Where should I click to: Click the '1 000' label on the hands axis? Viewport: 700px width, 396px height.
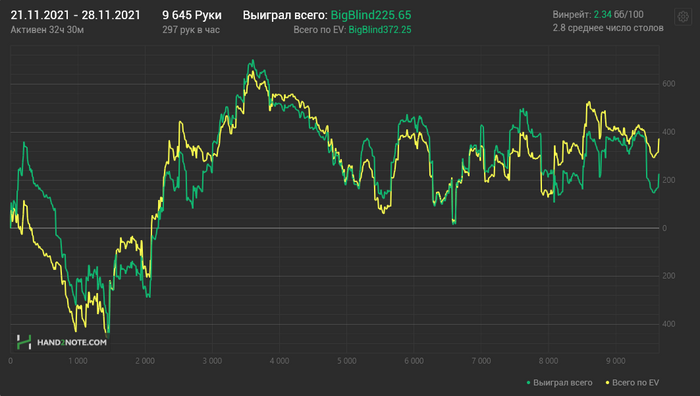(78, 361)
